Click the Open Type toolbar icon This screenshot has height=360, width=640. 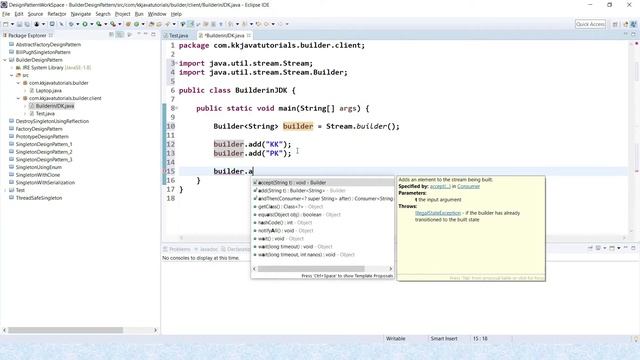point(151,24)
